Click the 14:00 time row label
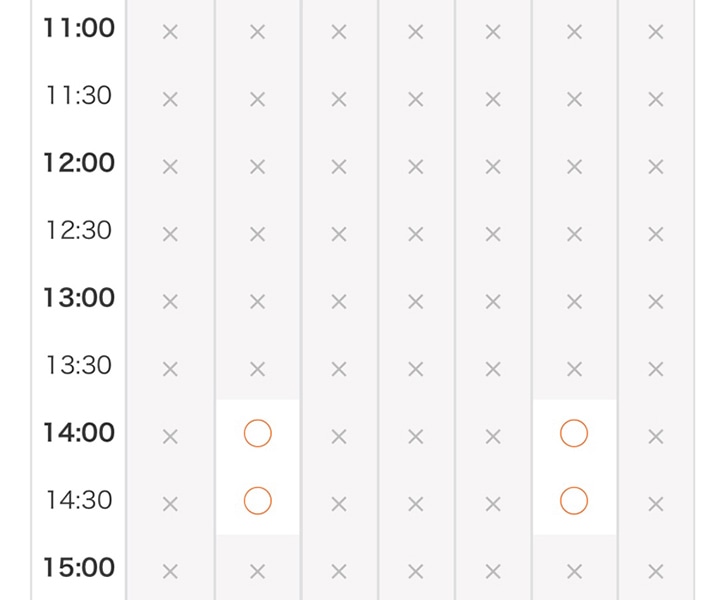The height and width of the screenshot is (600, 720). (x=79, y=432)
